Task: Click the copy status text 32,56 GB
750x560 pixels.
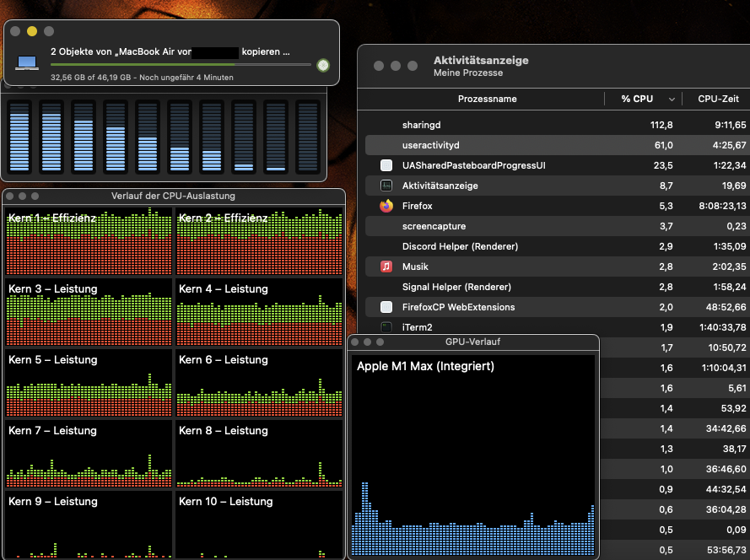Action: (x=142, y=78)
